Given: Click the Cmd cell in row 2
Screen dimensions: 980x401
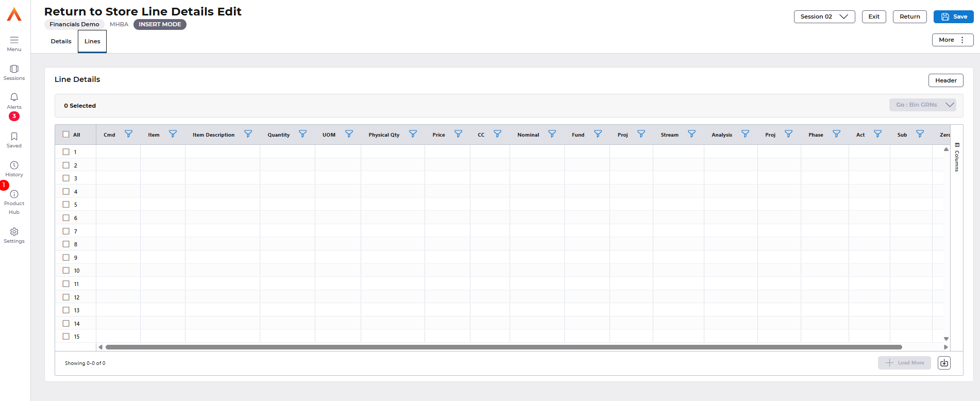Looking at the screenshot, I should [118, 165].
